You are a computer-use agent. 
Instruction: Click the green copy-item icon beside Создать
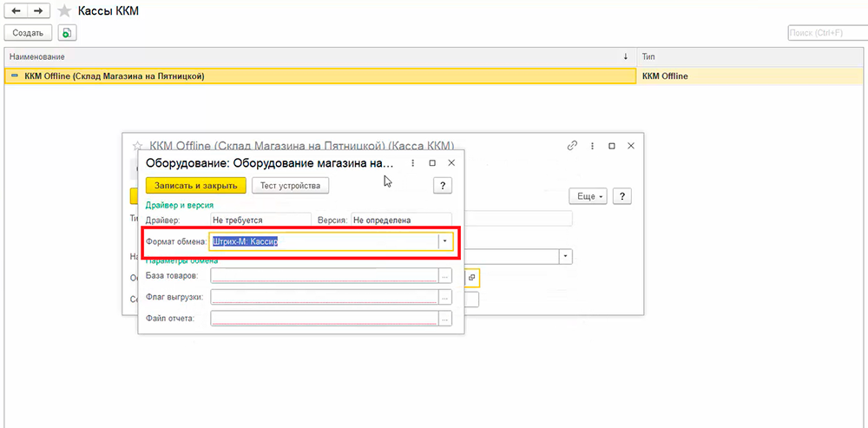(x=67, y=32)
